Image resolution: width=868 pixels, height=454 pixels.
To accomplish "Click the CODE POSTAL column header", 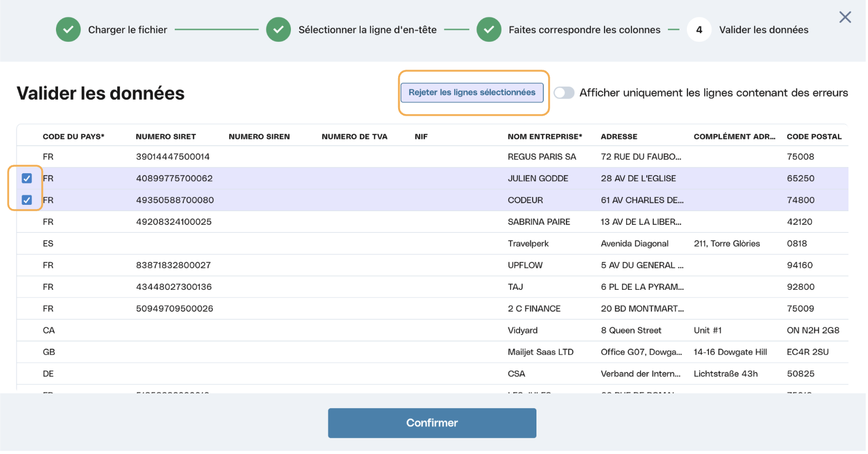I will [815, 137].
